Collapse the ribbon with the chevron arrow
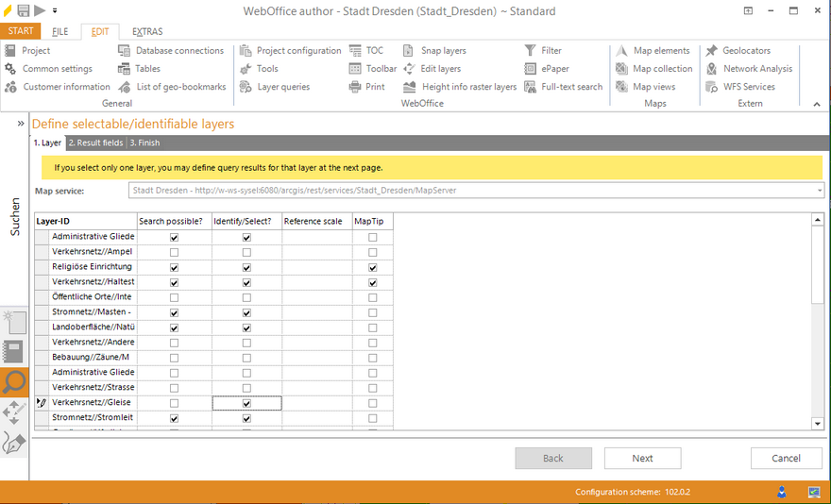This screenshot has width=831, height=504. 817,105
